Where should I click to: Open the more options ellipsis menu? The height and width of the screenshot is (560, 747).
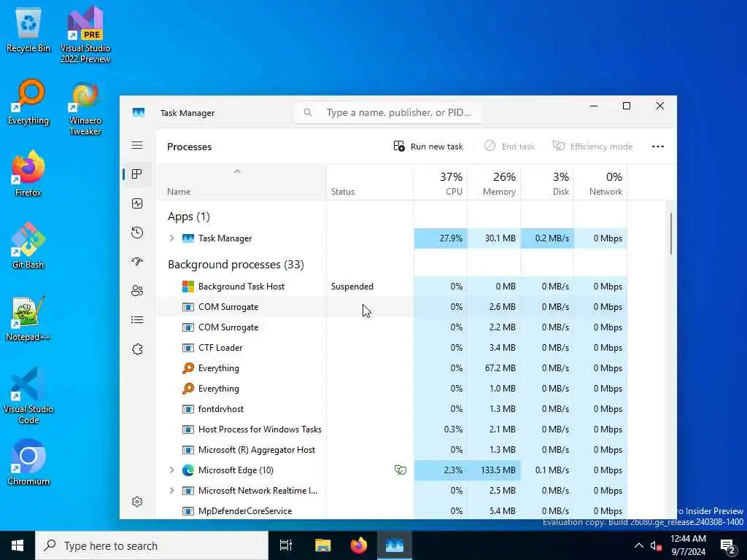[x=658, y=147]
